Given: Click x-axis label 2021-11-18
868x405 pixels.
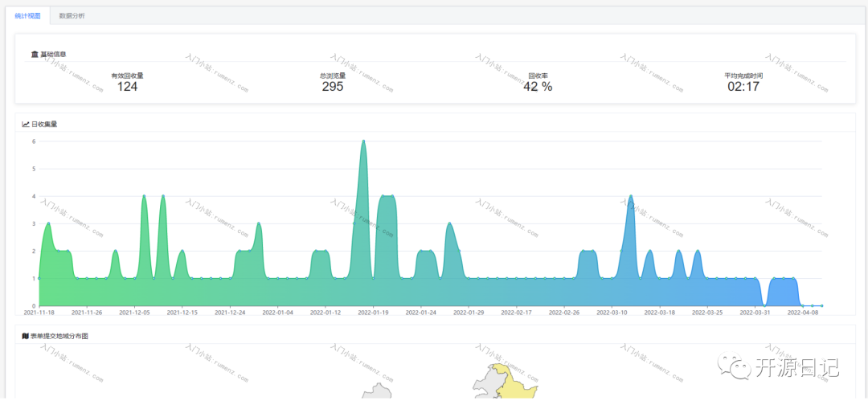Looking at the screenshot, I should [x=39, y=313].
